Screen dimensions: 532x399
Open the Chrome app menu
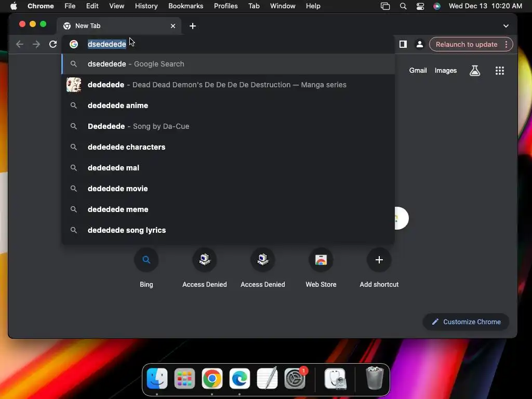click(41, 6)
